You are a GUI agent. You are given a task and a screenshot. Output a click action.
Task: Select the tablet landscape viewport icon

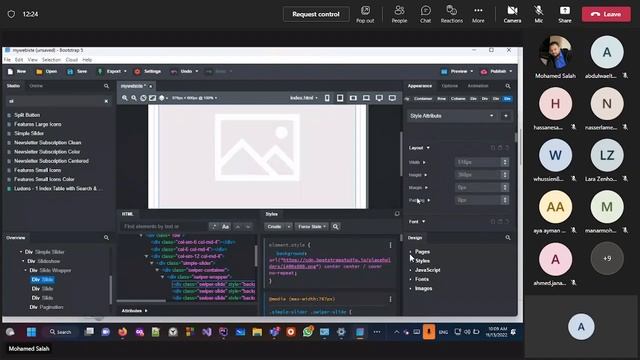tap(353, 98)
